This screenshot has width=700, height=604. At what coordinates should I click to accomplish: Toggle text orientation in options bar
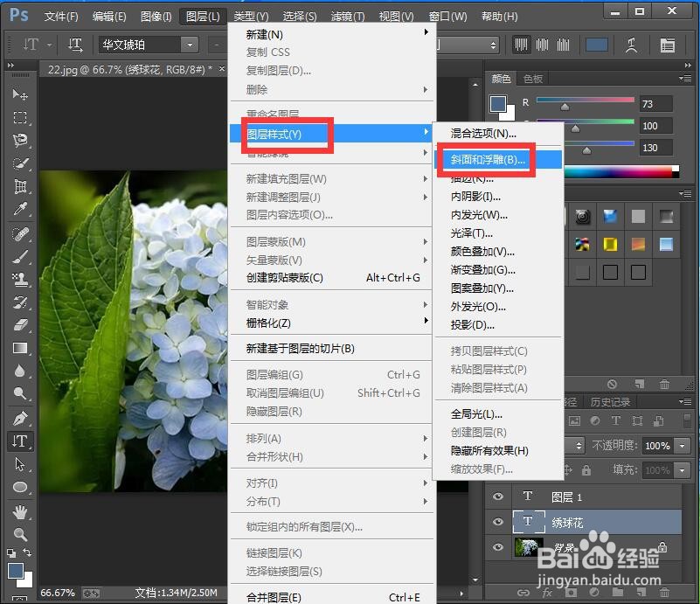point(75,45)
